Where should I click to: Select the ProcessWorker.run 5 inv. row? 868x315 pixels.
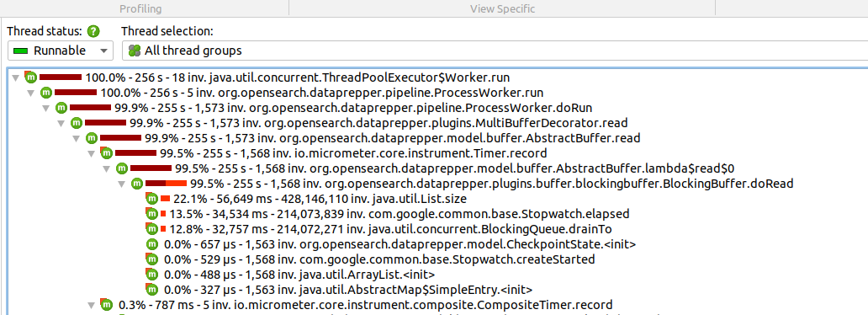coord(322,93)
